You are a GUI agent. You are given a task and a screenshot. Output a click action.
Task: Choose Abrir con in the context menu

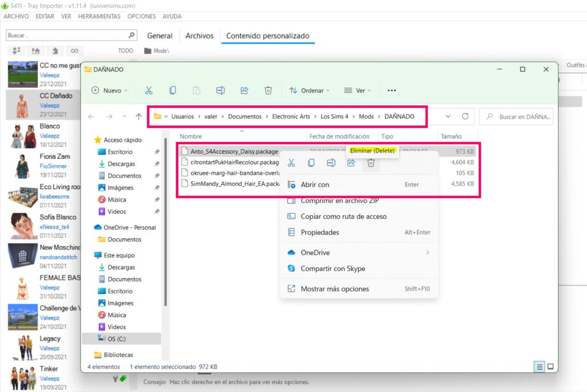point(359,184)
